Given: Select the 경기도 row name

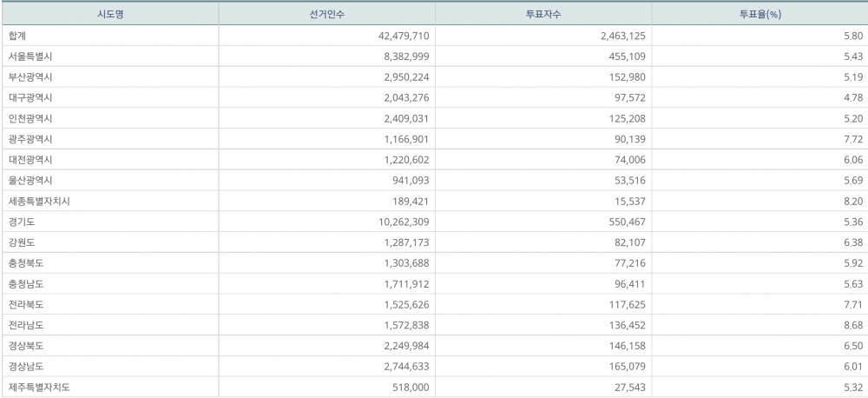Looking at the screenshot, I should click(x=22, y=222).
